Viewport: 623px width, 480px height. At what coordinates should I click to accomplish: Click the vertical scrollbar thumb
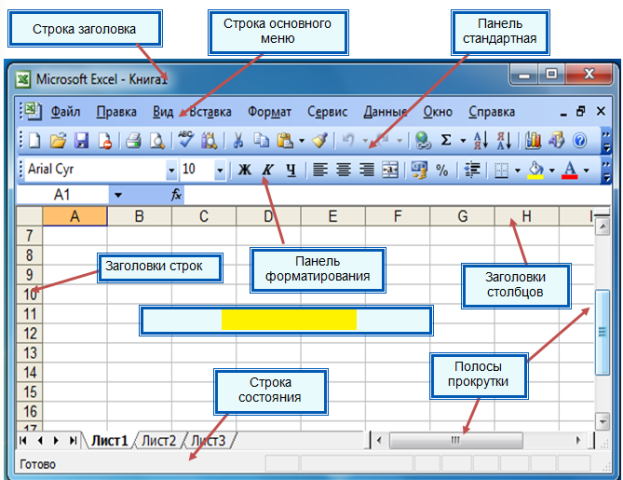pyautogui.click(x=602, y=332)
